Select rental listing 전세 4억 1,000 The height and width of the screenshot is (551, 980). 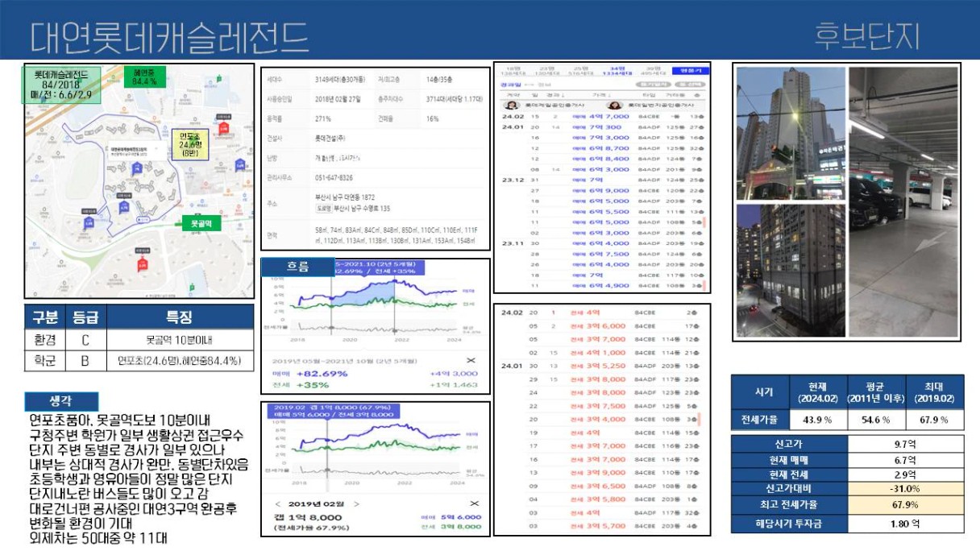(x=599, y=353)
